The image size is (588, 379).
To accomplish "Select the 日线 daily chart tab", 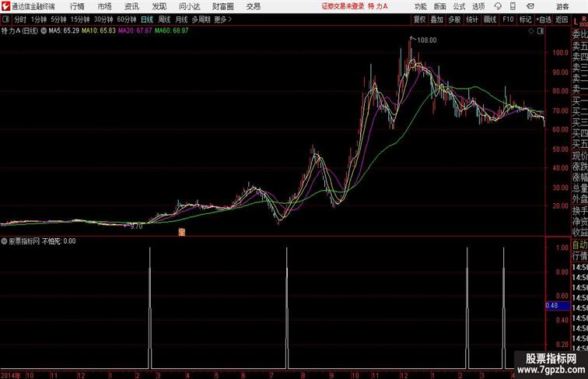I will click(147, 19).
